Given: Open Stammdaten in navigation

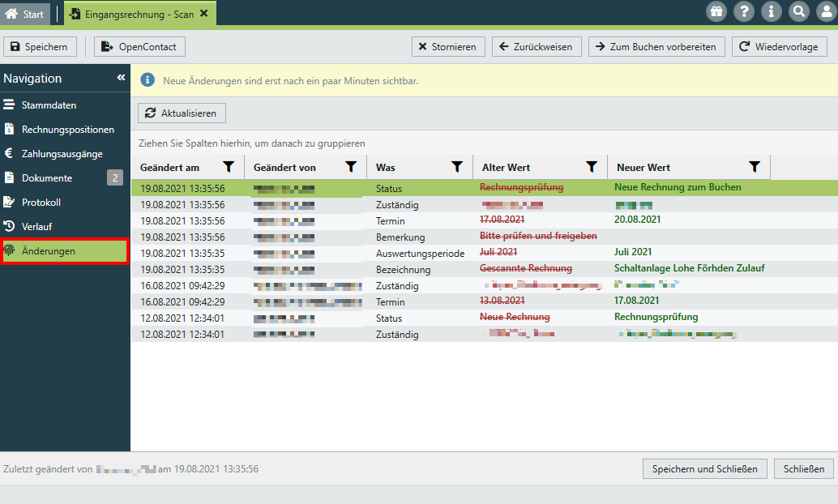Looking at the screenshot, I should click(x=49, y=105).
